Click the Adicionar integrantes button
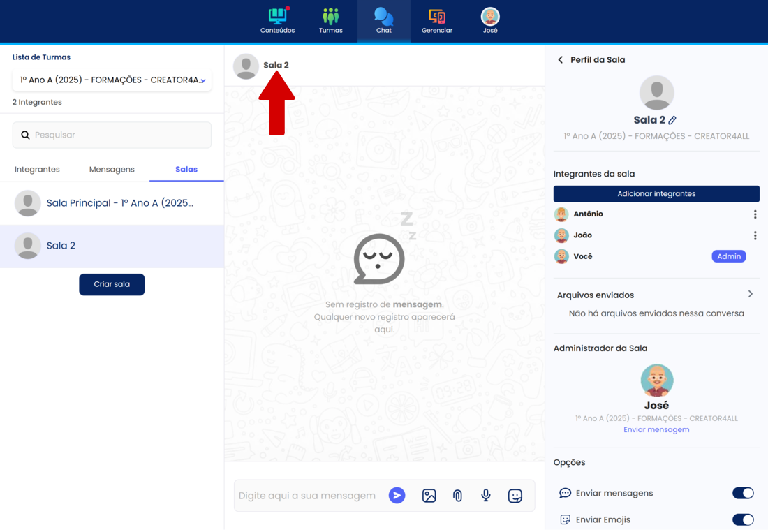Screen dimensions: 768x532 (656, 194)
